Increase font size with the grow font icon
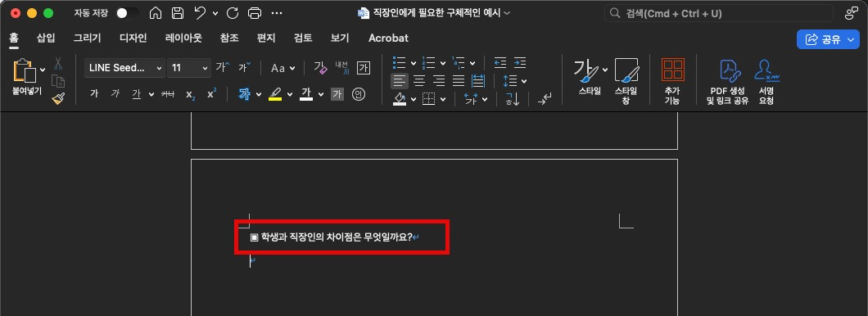Viewport: 868px width, 316px height. [223, 67]
